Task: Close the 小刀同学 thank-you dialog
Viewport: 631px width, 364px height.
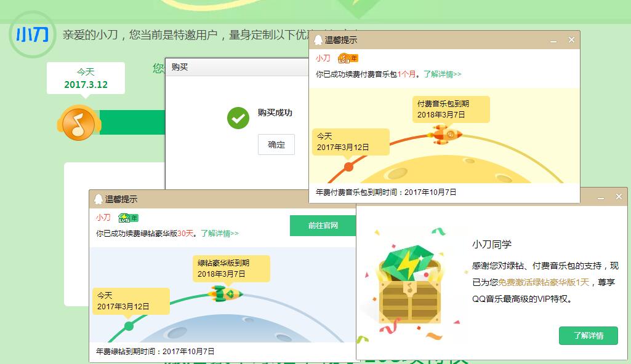Action: (619, 197)
